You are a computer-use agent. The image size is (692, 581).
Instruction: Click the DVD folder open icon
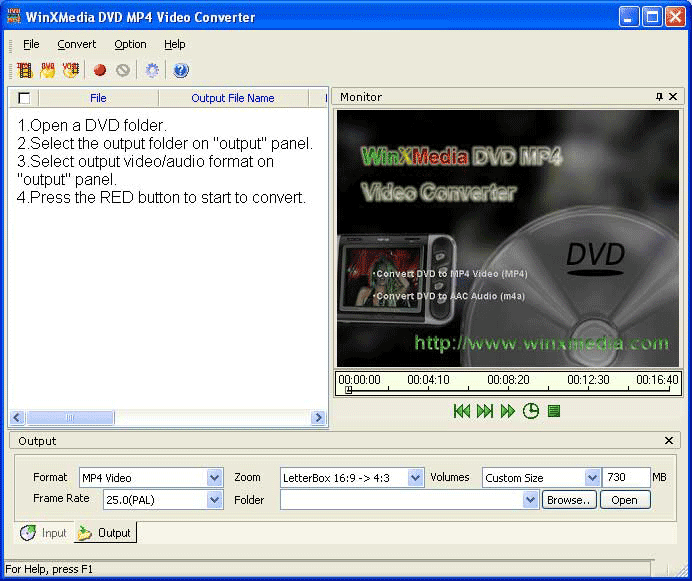[x=47, y=70]
